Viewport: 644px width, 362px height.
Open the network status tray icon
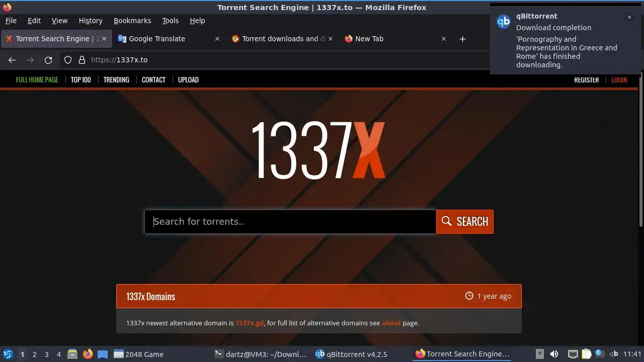(x=573, y=354)
